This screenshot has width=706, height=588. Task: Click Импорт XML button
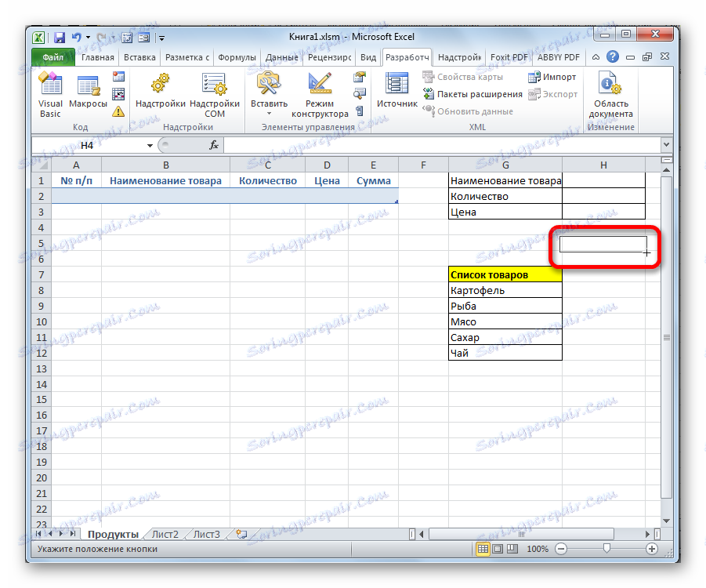coord(552,77)
